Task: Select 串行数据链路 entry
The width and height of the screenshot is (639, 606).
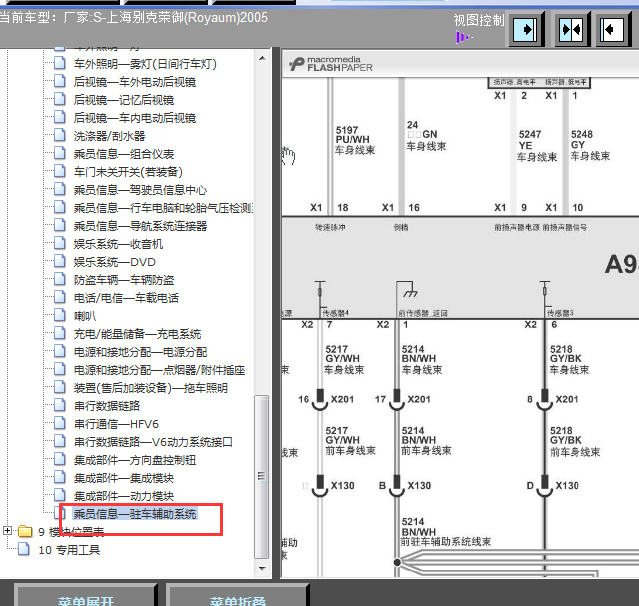Action: pos(107,405)
